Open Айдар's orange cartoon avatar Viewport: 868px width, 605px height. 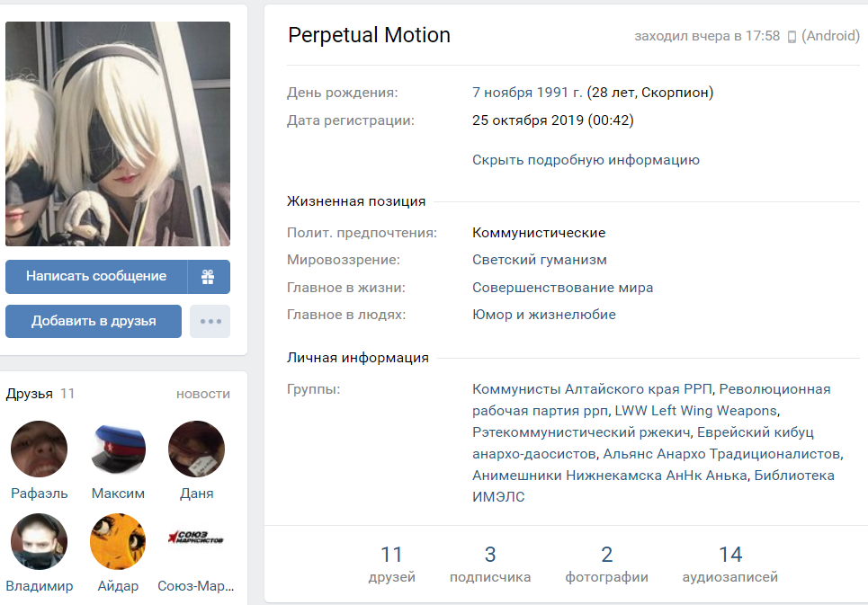[118, 541]
